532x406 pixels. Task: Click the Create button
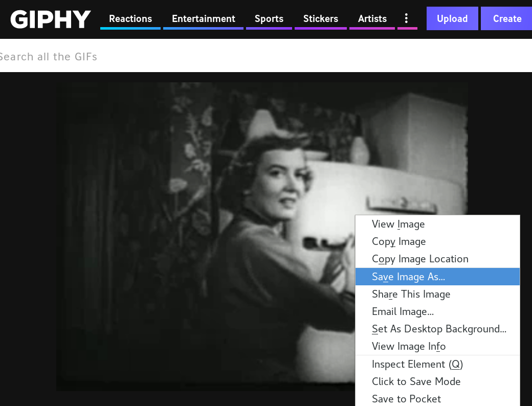tap(506, 19)
